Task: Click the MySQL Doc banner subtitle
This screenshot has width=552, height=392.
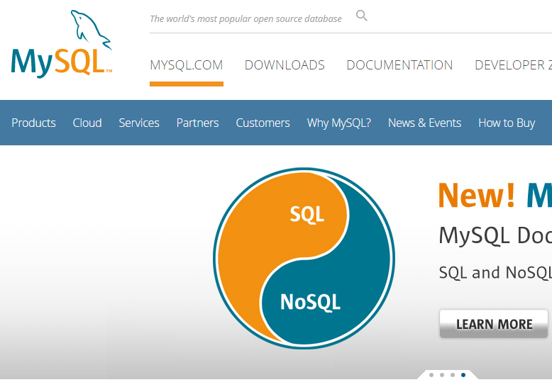Action: pyautogui.click(x=495, y=235)
